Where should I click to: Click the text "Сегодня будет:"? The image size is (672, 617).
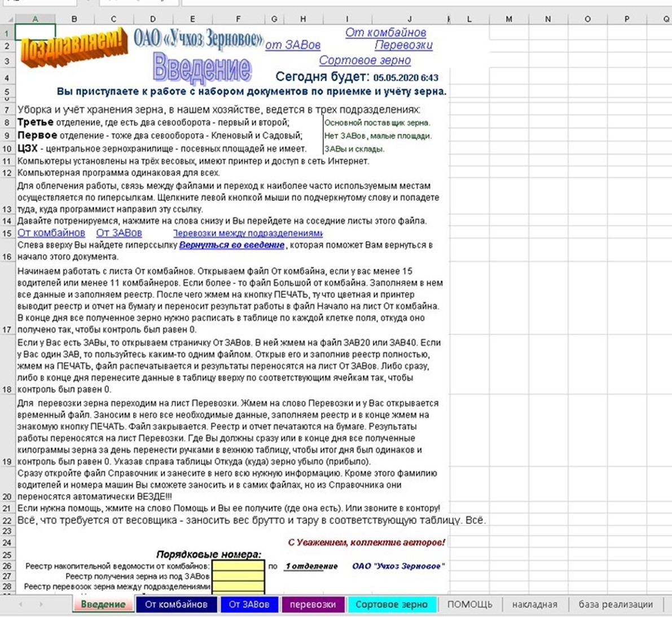click(x=322, y=77)
